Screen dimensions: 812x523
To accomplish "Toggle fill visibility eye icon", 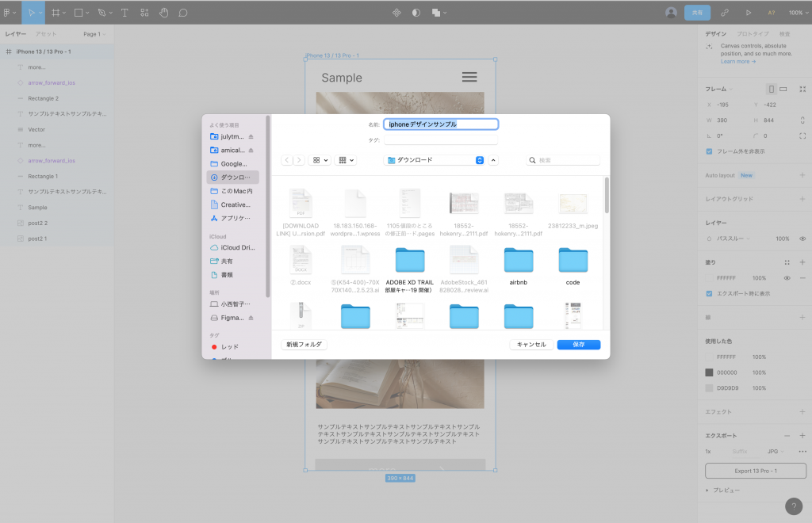I will coord(787,278).
